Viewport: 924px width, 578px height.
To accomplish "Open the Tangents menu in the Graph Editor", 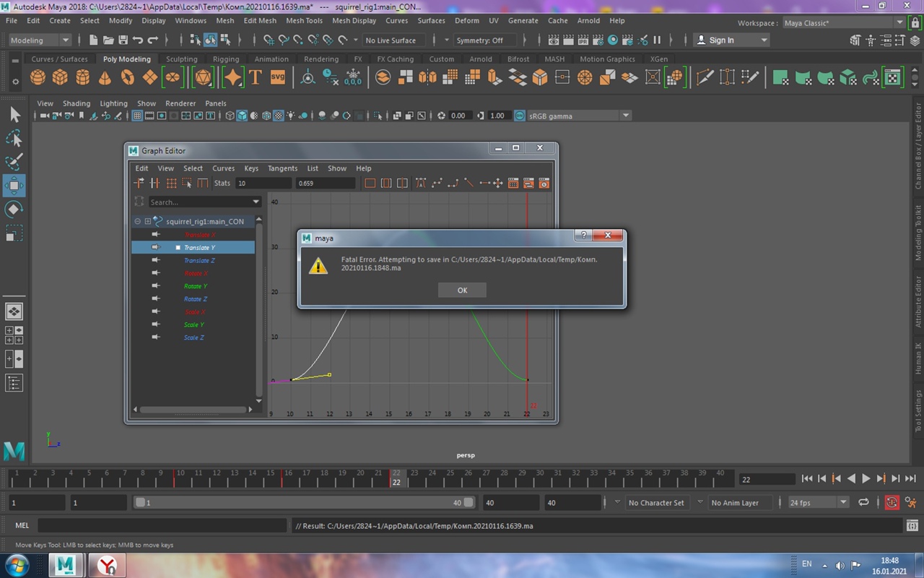I will 282,168.
